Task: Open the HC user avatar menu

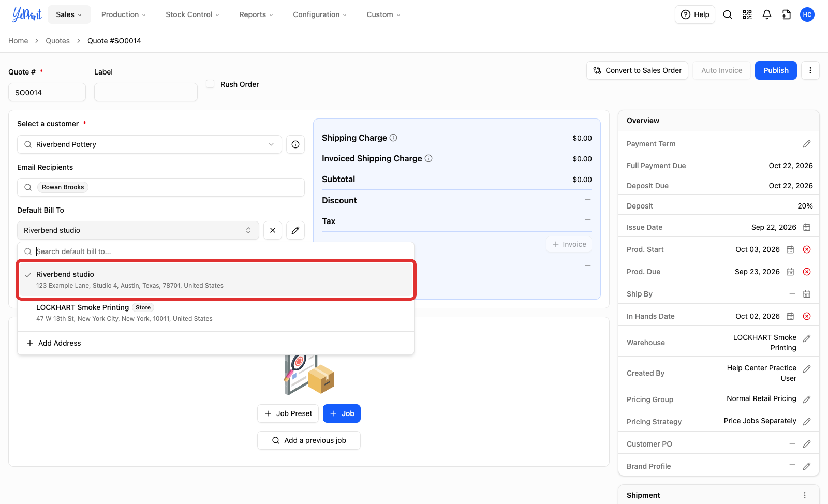Action: click(x=807, y=14)
